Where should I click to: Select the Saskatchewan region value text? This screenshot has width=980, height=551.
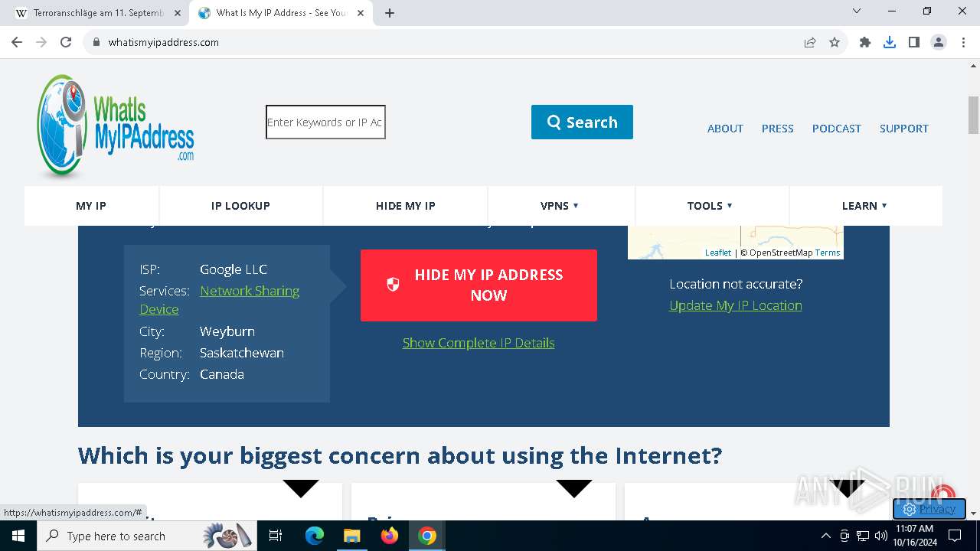pos(242,353)
